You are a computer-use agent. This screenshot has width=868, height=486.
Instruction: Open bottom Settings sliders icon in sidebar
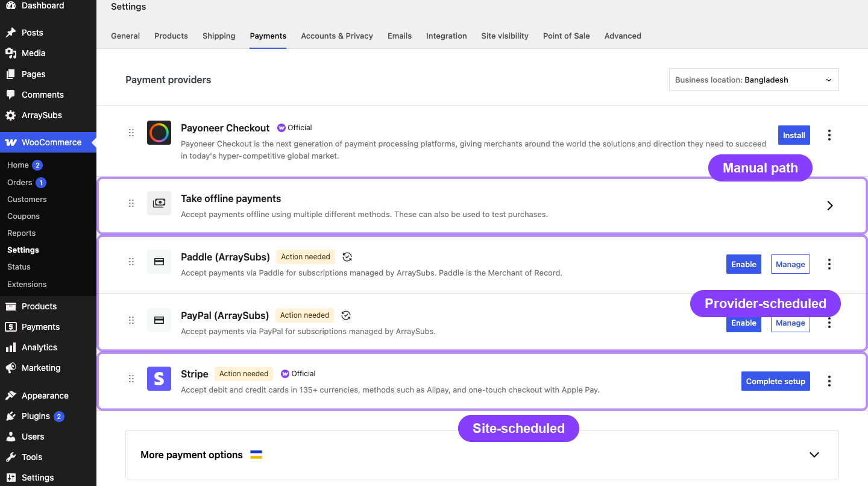pos(10,478)
